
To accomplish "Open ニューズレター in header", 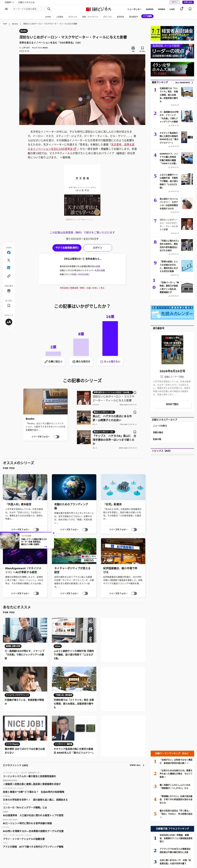I will pos(134,9).
